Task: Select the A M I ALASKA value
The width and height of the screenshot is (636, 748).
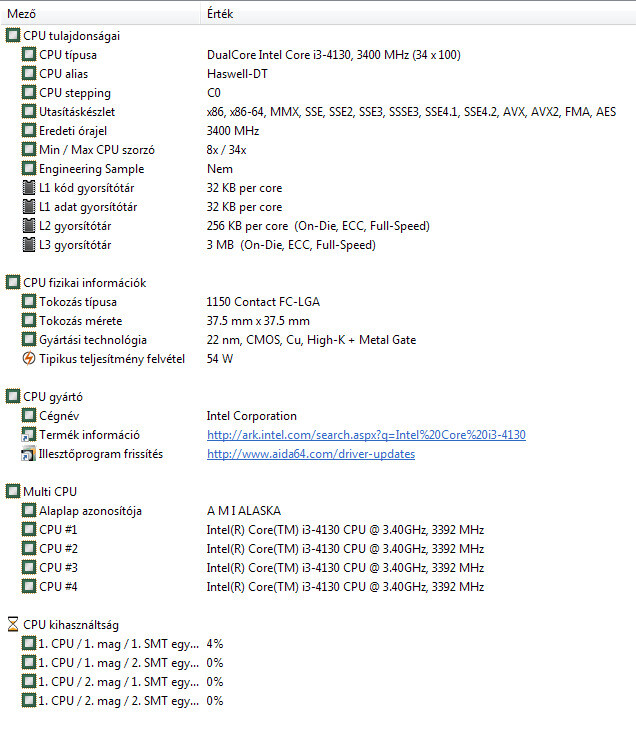Action: 244,510
